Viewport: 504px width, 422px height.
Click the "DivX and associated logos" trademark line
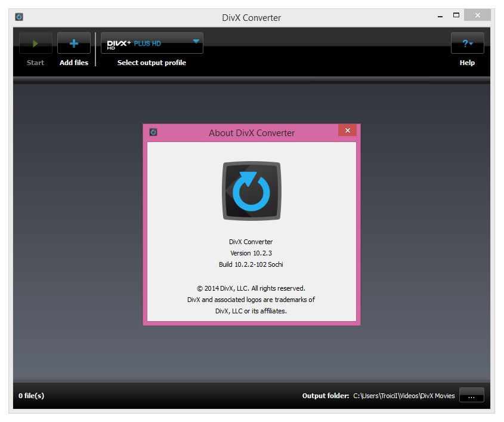pyautogui.click(x=251, y=300)
